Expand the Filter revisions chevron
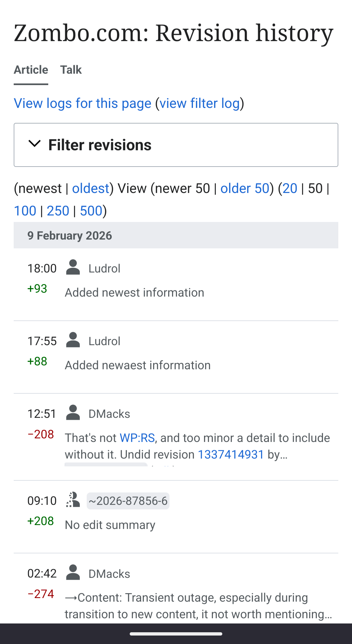352x644 pixels. pyautogui.click(x=35, y=144)
